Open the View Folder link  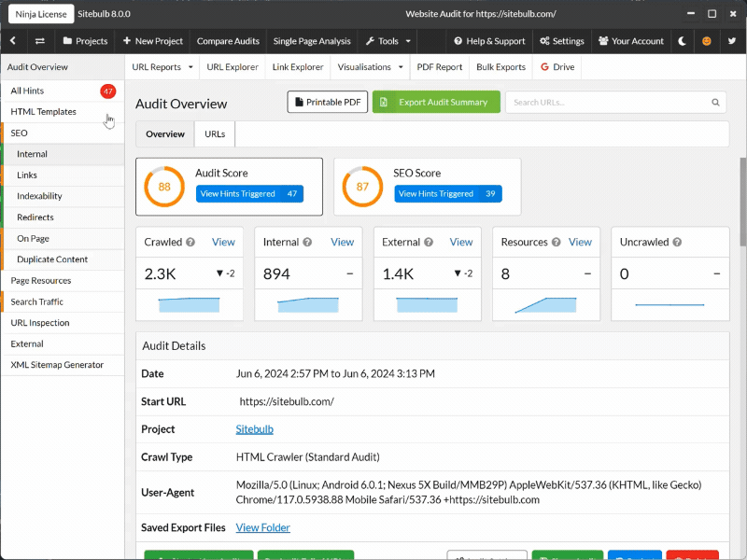click(263, 527)
